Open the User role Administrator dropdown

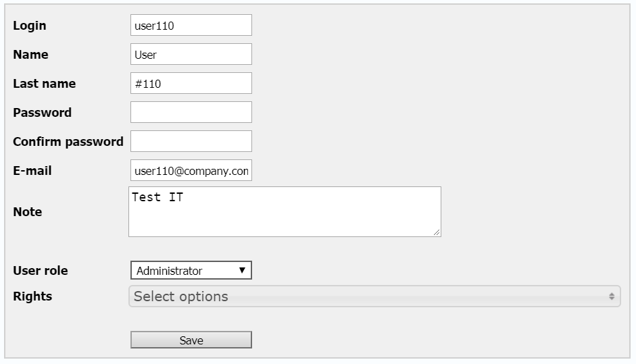(x=191, y=271)
